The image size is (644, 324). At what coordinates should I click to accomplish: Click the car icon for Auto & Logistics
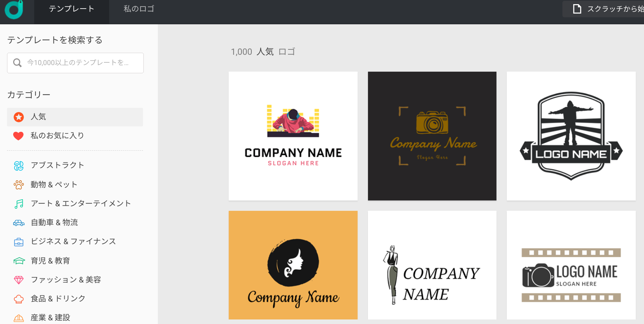coord(19,223)
